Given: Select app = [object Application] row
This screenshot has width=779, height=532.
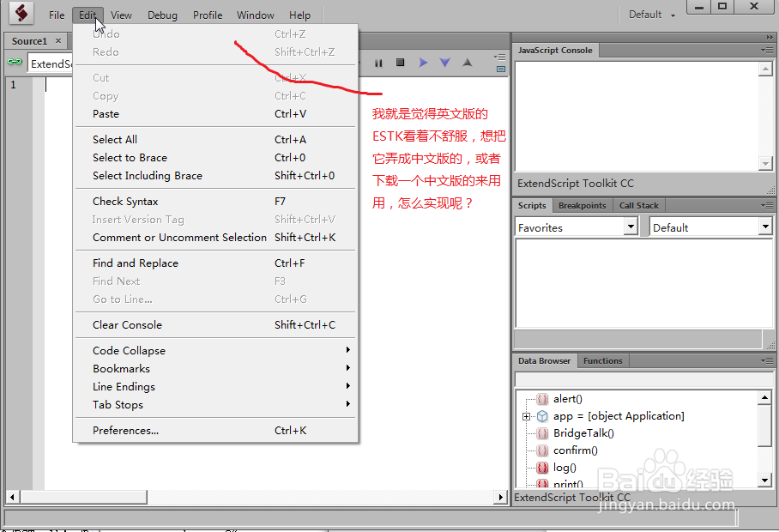Looking at the screenshot, I should point(619,416).
